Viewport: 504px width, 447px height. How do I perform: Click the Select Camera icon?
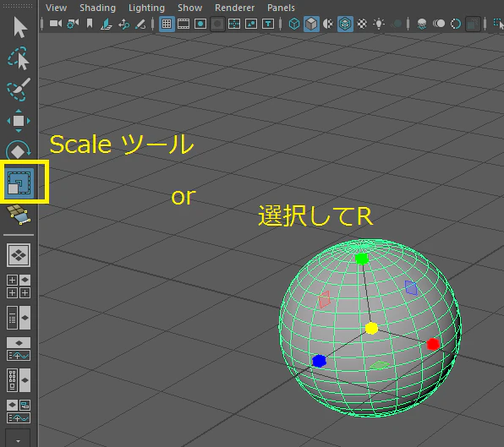(56, 24)
